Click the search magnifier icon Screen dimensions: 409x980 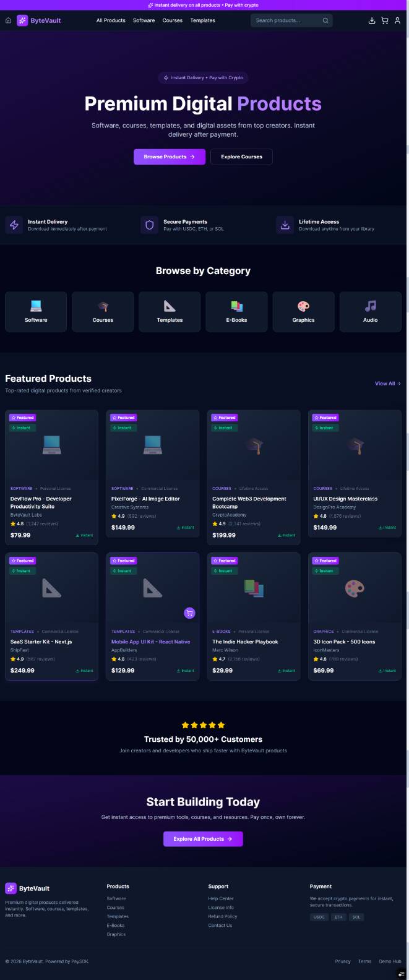(325, 20)
